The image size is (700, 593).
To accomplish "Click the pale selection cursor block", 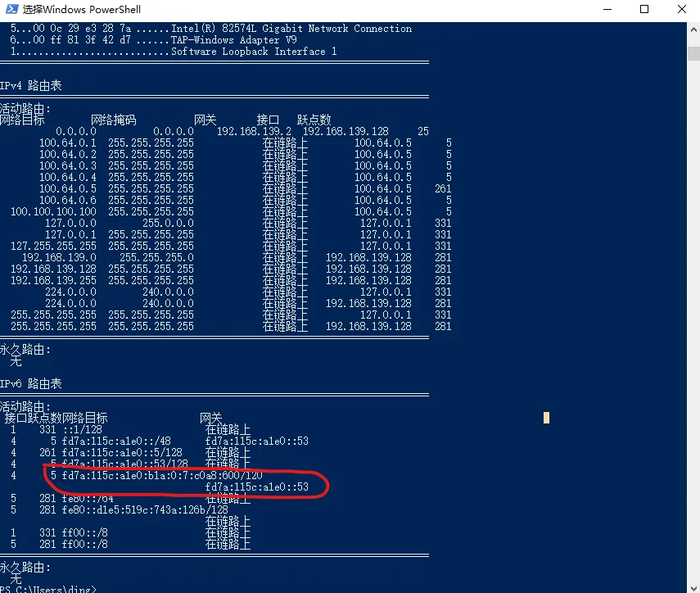I will click(546, 418).
